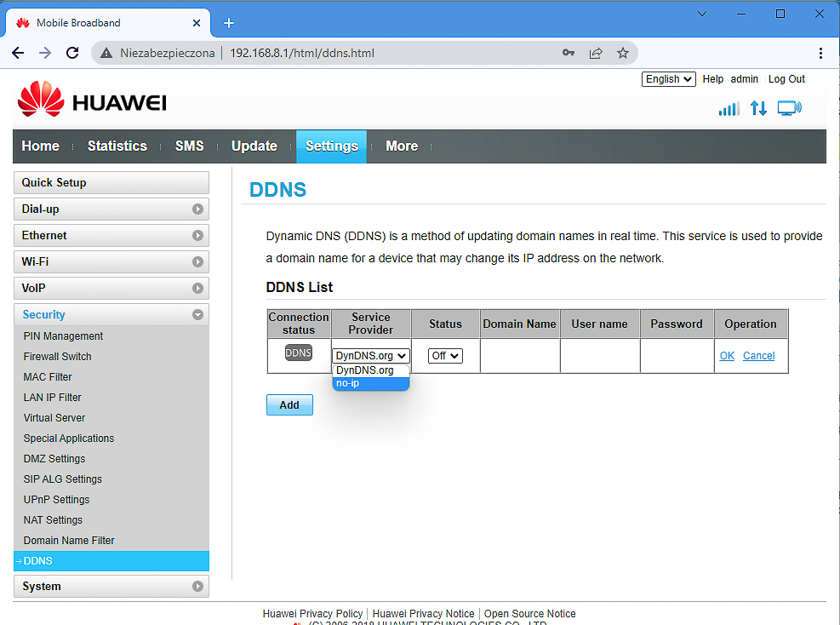Bookmark the page with the star icon
840x625 pixels.
(x=624, y=52)
